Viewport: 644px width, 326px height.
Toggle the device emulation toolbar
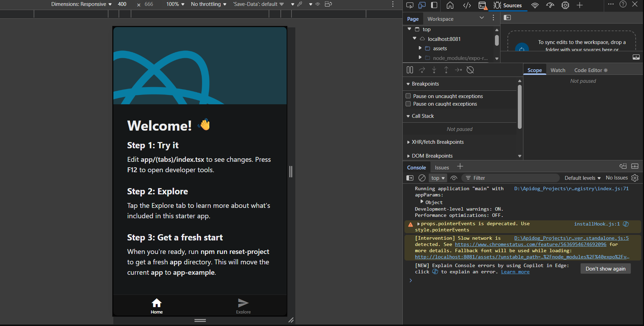[x=422, y=5]
